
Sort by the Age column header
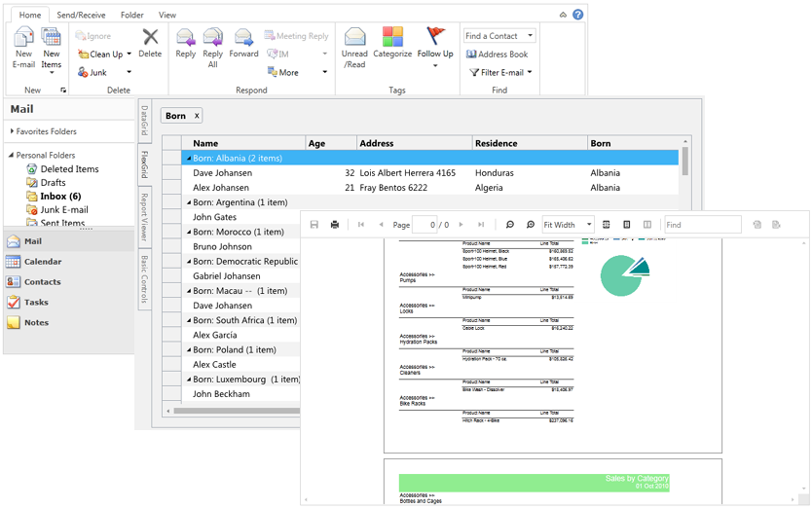click(x=331, y=143)
